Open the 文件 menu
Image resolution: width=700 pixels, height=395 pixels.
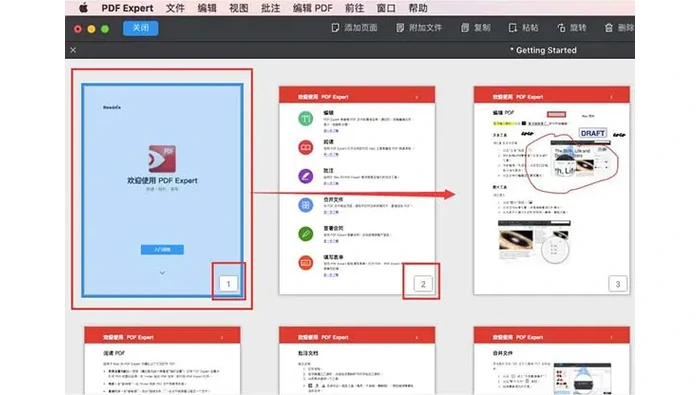[x=175, y=8]
